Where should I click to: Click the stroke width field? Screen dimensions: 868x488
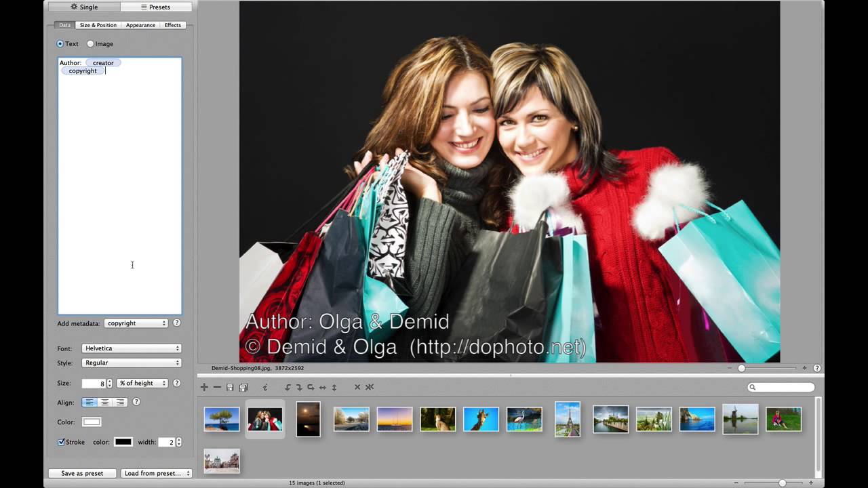166,442
